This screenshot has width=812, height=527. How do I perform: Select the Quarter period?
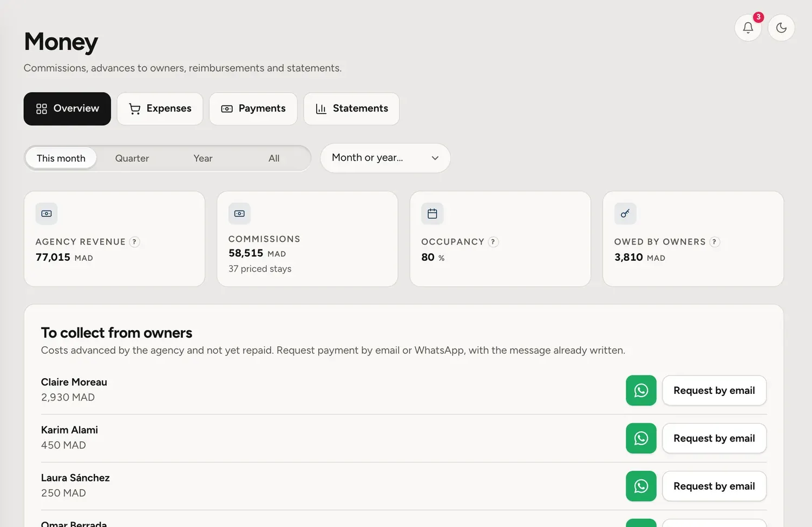tap(132, 158)
